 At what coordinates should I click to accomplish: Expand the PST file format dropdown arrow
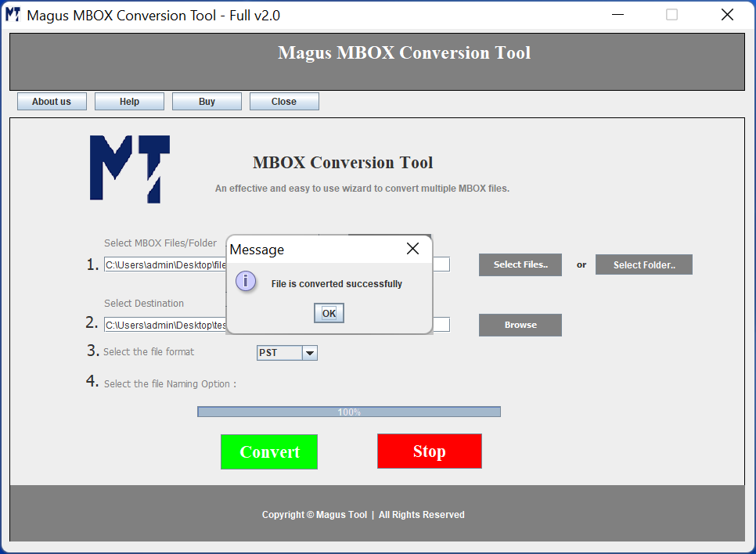coord(310,354)
